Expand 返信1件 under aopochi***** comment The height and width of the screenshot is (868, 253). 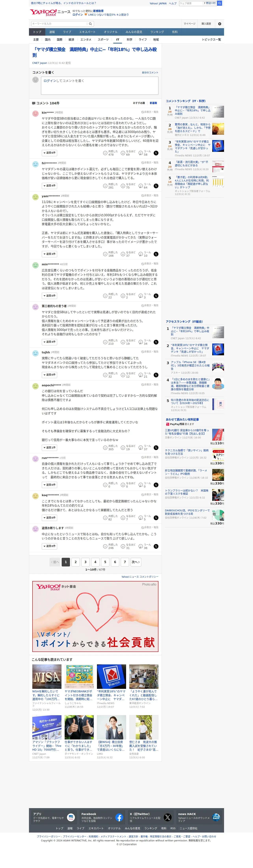49,448
